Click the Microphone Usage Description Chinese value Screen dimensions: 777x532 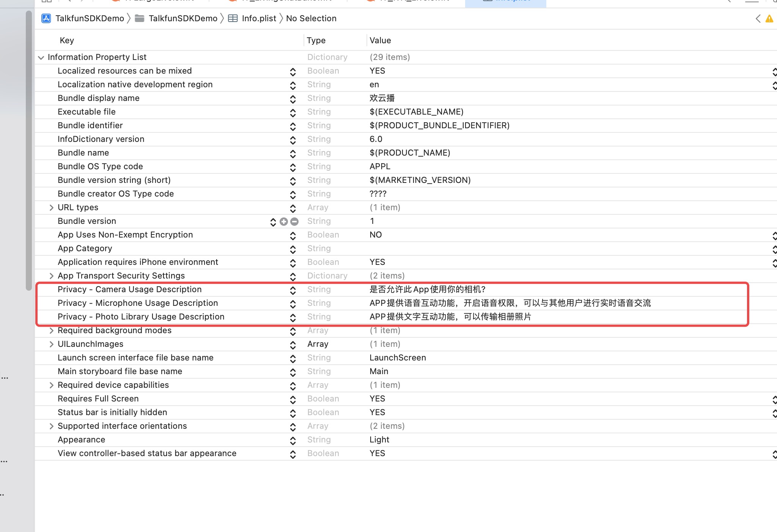[x=510, y=303]
